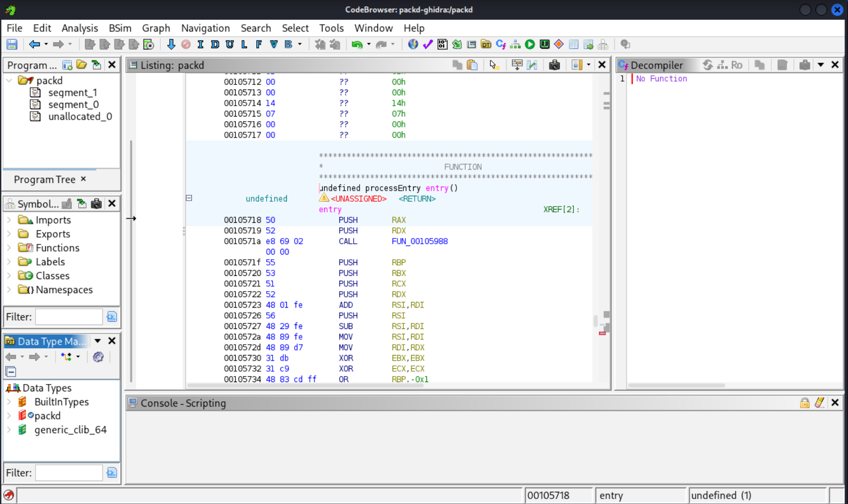This screenshot has width=848, height=504.
Task: Click the Listing horizontal scrollbar
Action: click(x=305, y=385)
